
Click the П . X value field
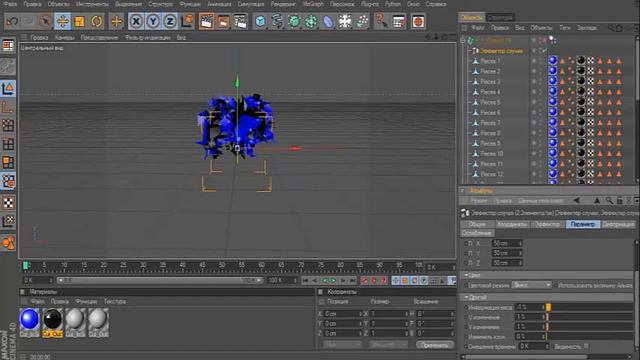pyautogui.click(x=507, y=243)
